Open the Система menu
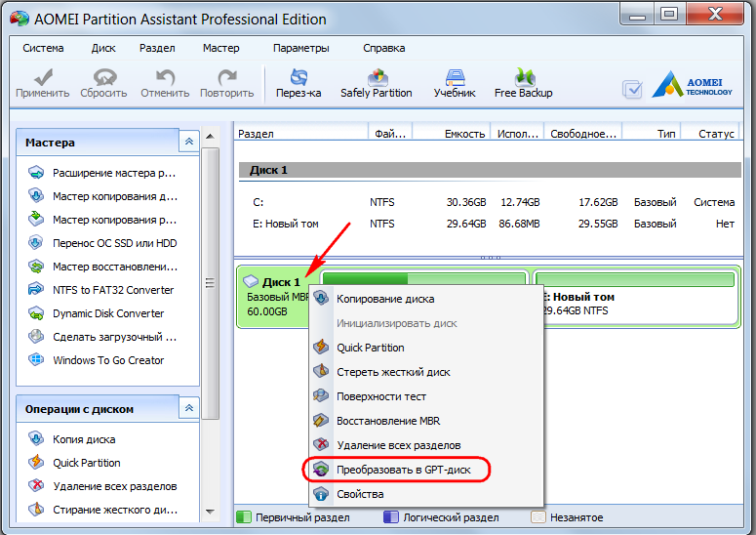 [x=43, y=48]
